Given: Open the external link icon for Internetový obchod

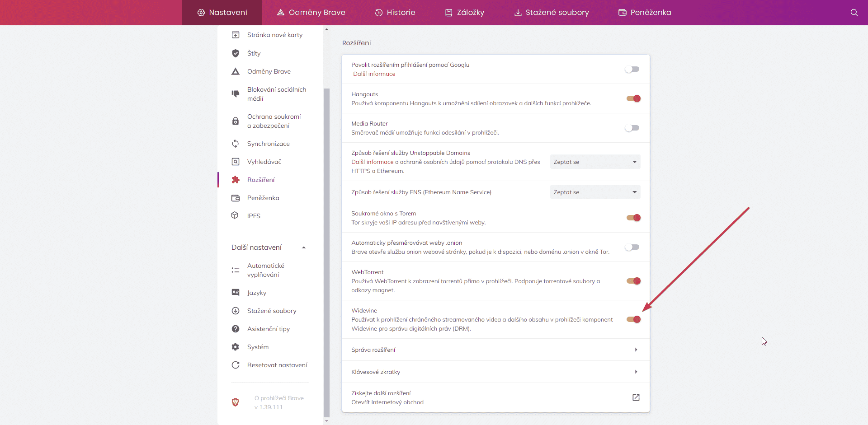Looking at the screenshot, I should tap(636, 397).
